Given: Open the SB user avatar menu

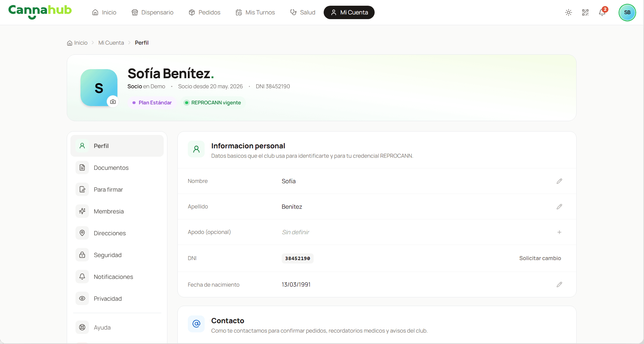Looking at the screenshot, I should 627,12.
